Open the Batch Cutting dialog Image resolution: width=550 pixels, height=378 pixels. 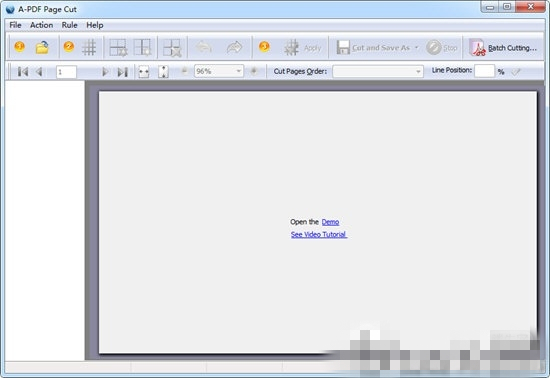(503, 48)
